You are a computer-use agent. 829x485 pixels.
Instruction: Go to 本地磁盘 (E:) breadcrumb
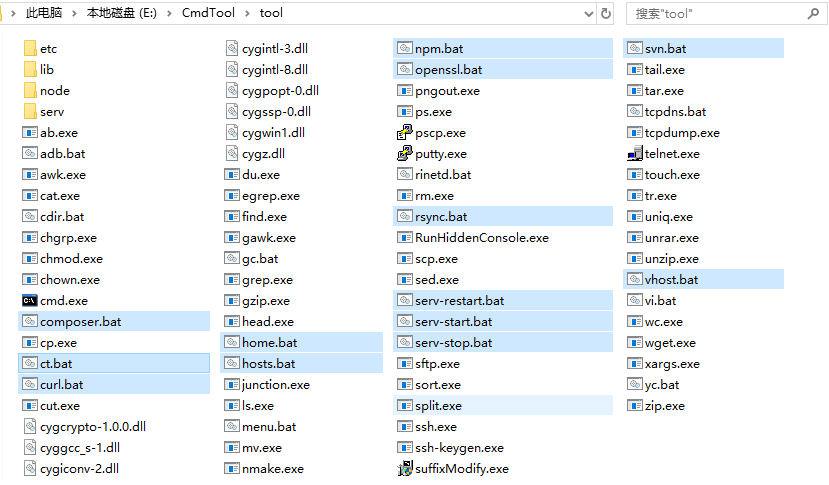click(x=124, y=14)
